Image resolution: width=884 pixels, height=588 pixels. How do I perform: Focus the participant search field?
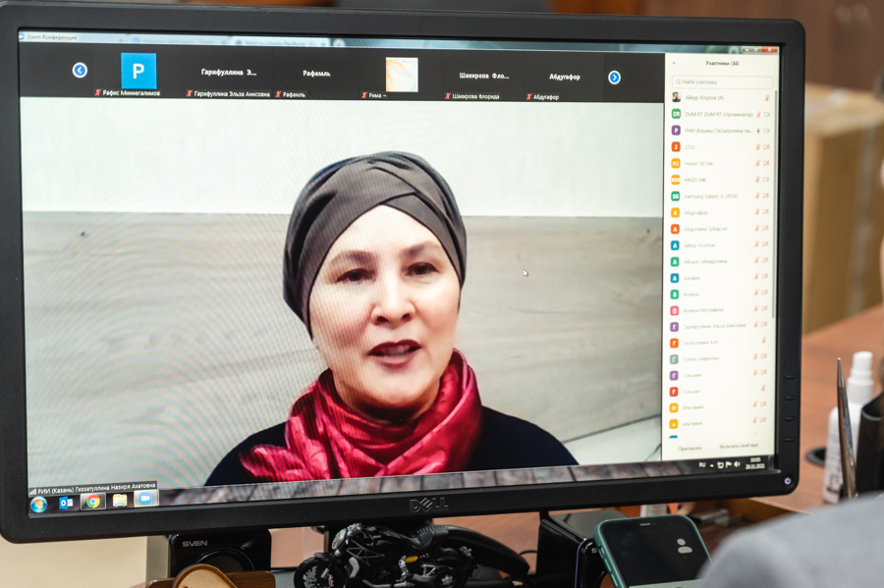723,81
